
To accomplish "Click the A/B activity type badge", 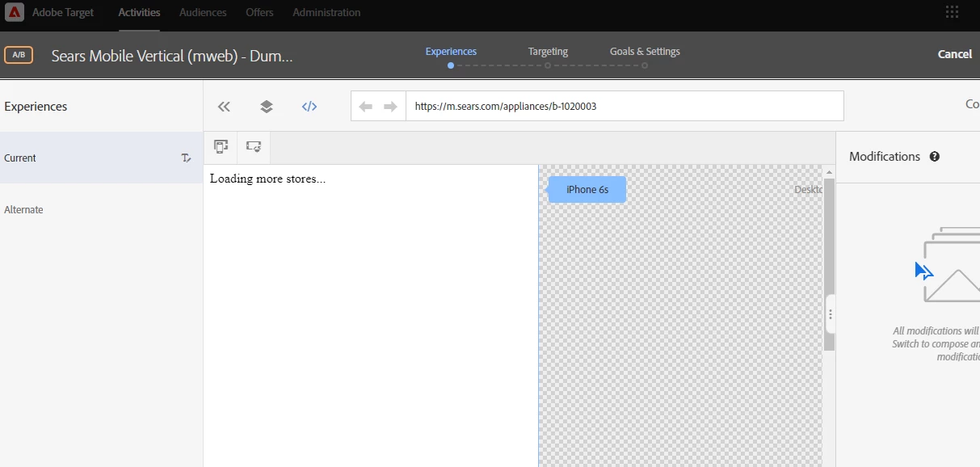I will coord(18,55).
